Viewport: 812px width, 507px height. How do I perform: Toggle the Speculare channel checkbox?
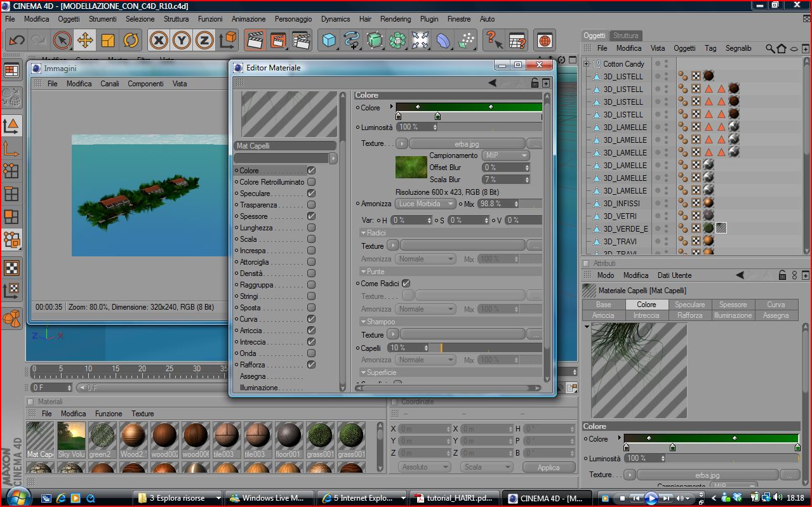click(311, 194)
